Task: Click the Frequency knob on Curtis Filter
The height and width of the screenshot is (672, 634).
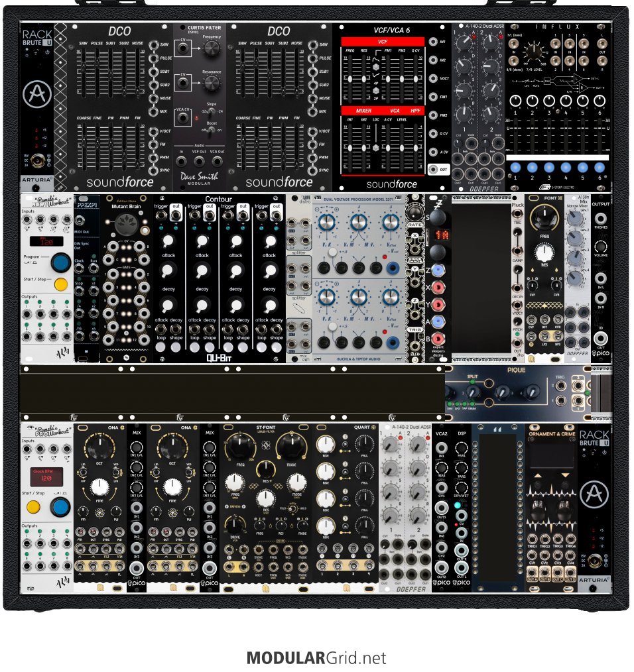Action: 211,49
